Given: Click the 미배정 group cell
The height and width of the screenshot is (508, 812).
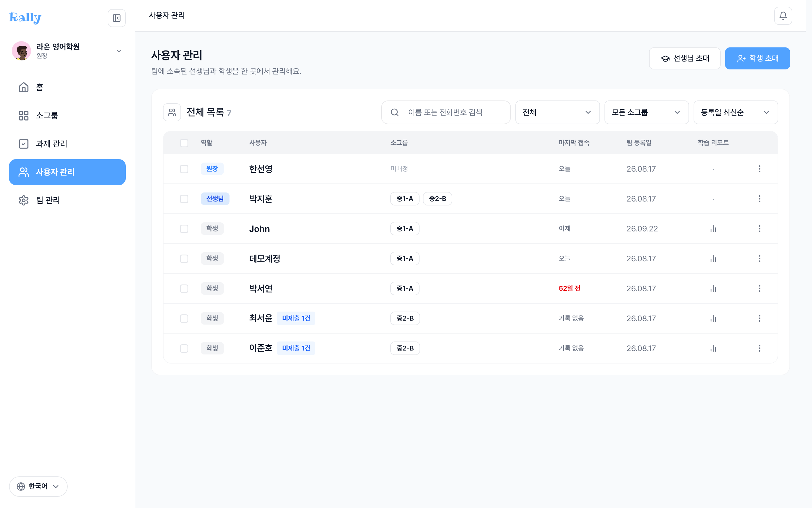Looking at the screenshot, I should point(399,169).
